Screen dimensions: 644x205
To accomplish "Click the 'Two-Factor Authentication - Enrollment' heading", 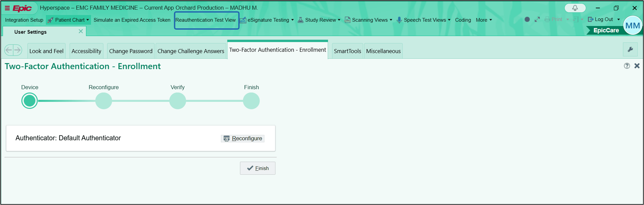I will pyautogui.click(x=83, y=66).
